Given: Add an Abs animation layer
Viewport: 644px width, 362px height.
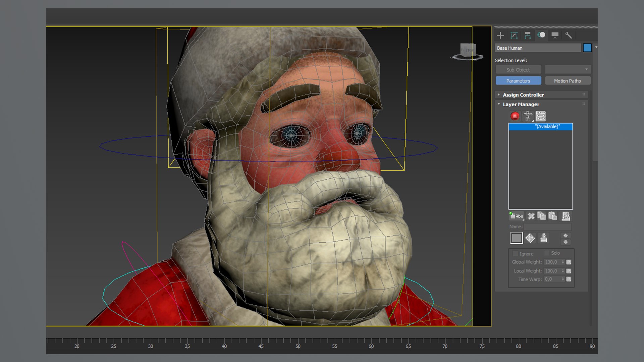Looking at the screenshot, I should (x=517, y=216).
